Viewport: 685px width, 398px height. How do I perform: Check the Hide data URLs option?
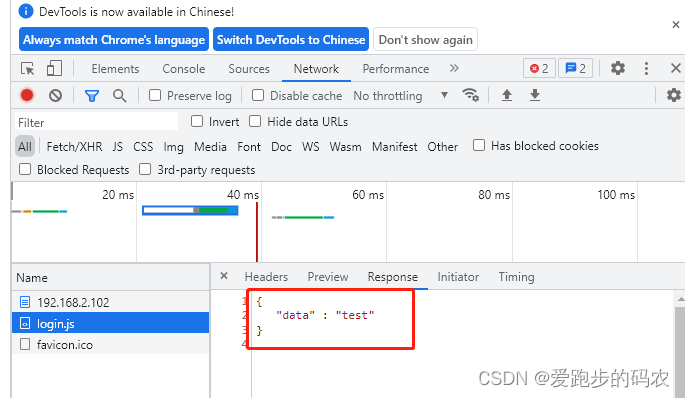coord(255,121)
